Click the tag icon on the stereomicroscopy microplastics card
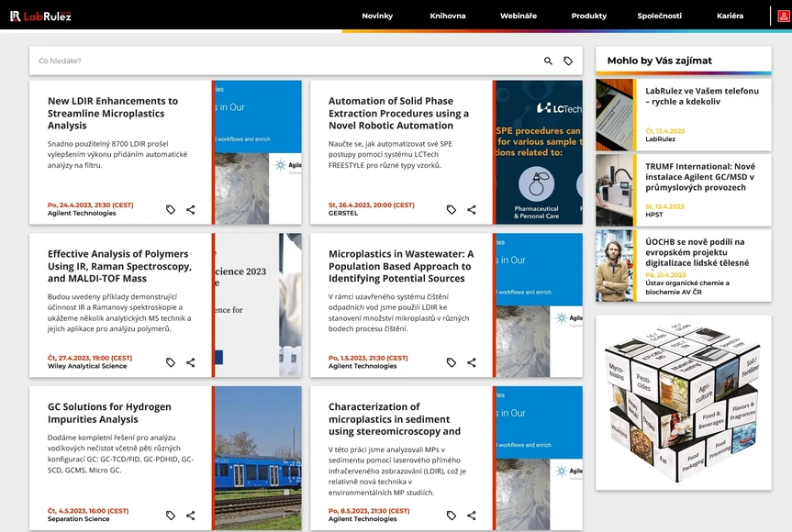The height and width of the screenshot is (532, 792). pyautogui.click(x=450, y=515)
